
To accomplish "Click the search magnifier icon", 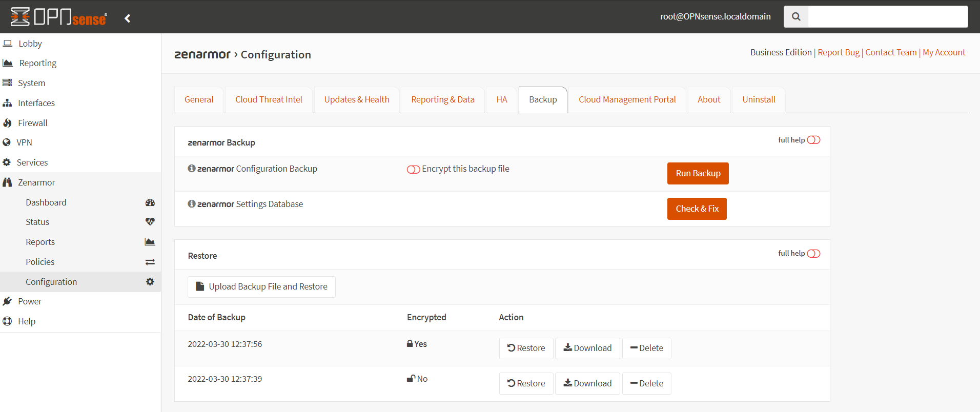I will 796,16.
